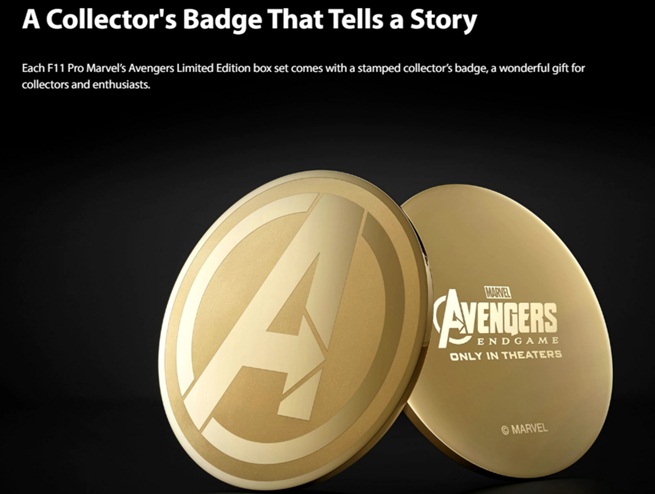This screenshot has width=655, height=494.
Task: Click the 'A Collector's Badge That Tells a Story' heading
Action: tap(249, 20)
